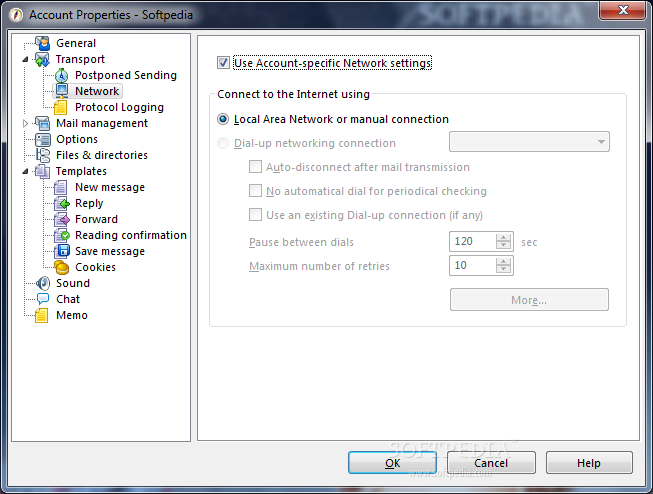Open Postponed Sending settings

[126, 75]
